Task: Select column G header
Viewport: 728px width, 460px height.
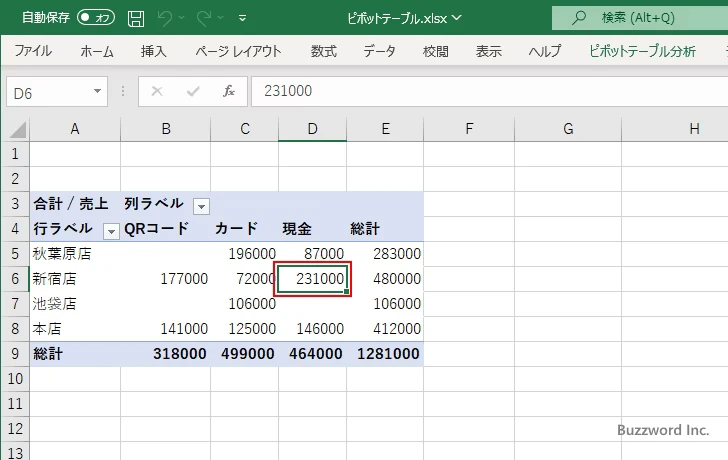Action: [x=568, y=129]
